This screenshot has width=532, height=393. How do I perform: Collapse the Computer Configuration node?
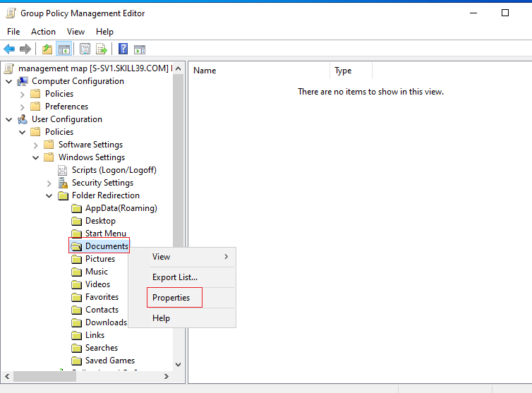click(x=9, y=81)
